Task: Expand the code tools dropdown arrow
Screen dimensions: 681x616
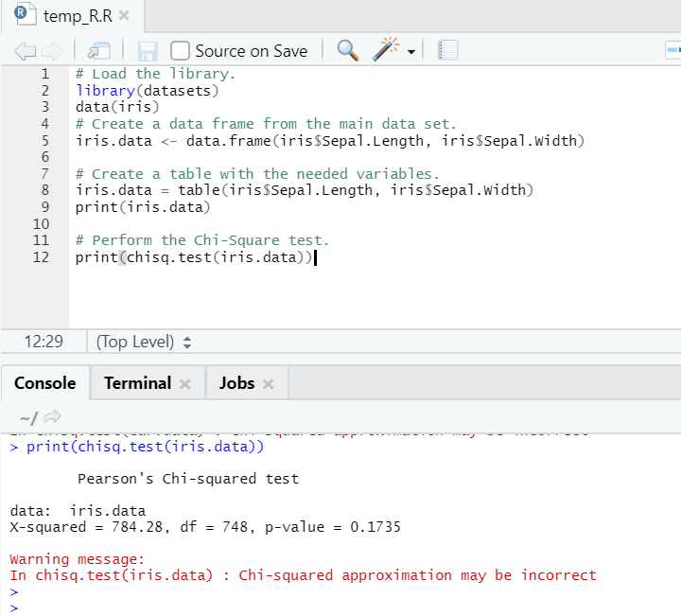Action: (x=410, y=52)
